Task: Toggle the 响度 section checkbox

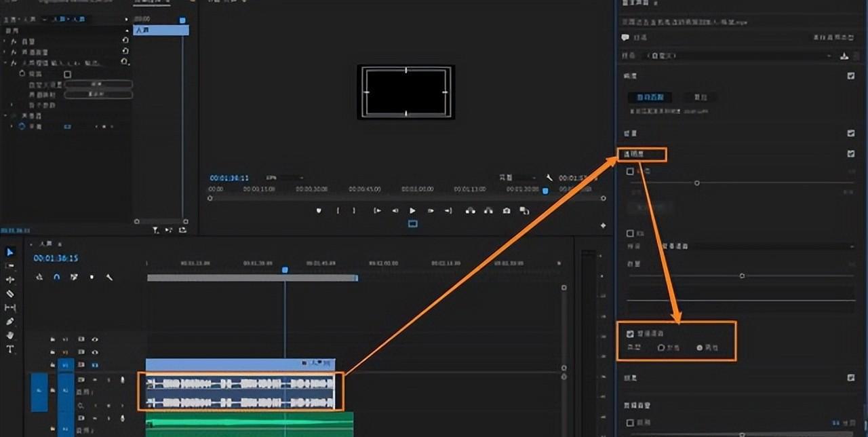Action: [851, 76]
